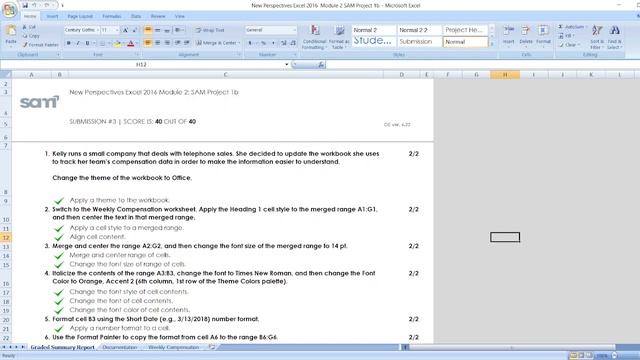This screenshot has height=360, width=640.
Task: Apply Percent Style number format
Action: [x=263, y=43]
